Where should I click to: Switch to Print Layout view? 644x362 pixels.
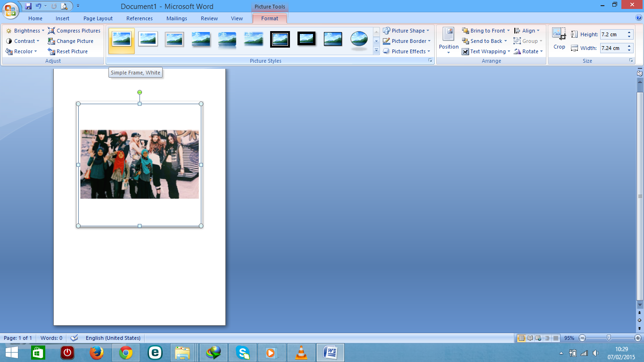[521, 338]
